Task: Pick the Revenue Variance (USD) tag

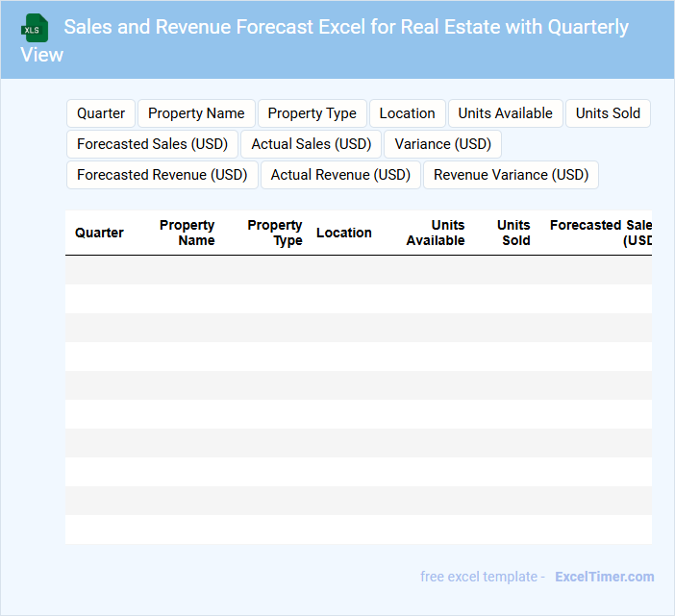Action: 511,175
